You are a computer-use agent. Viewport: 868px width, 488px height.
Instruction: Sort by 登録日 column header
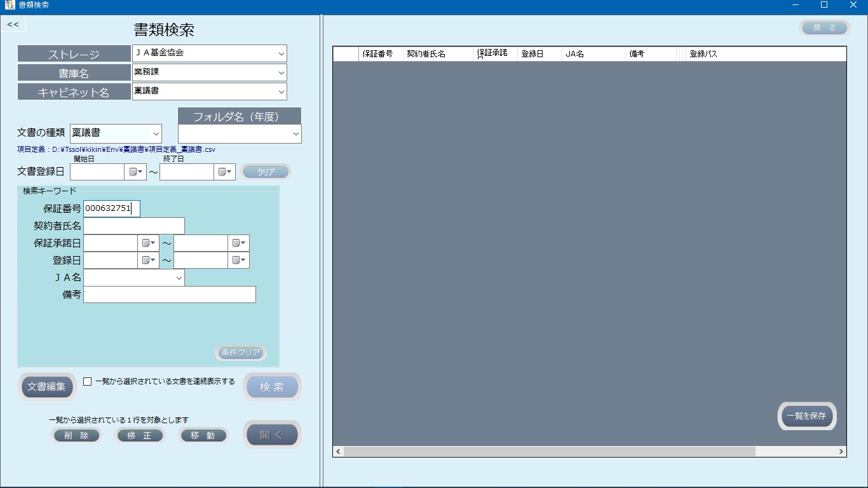[x=539, y=54]
